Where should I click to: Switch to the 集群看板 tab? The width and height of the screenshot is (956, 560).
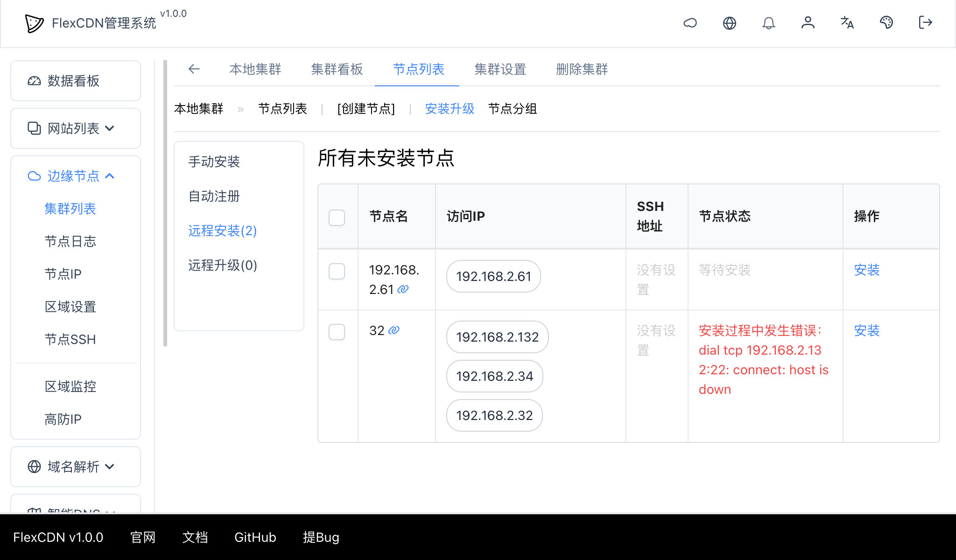[x=337, y=69]
